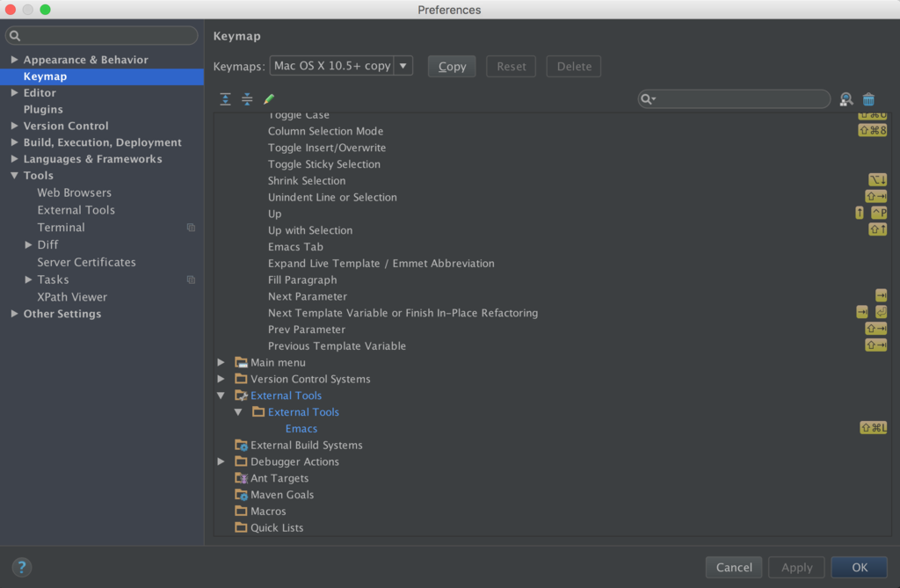Click the shortcut badge on Shrink Selection
This screenshot has height=588, width=900.
(878, 180)
